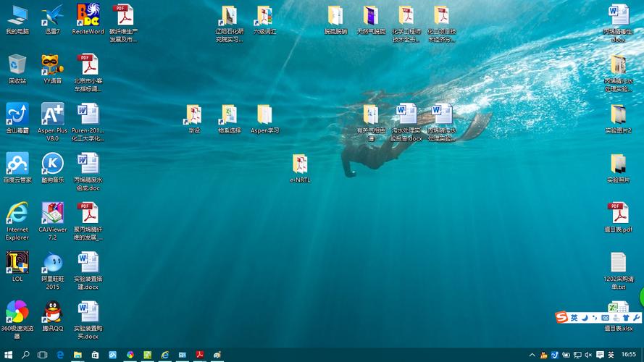Open 阿里旺旺 2015 shortcut
This screenshot has width=644, height=362.
coord(53,271)
